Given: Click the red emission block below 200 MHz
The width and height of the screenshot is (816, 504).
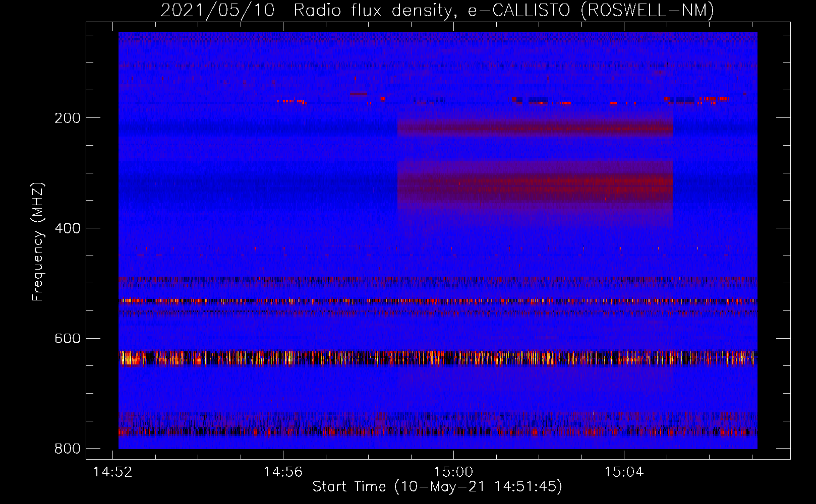Looking at the screenshot, I should [x=535, y=129].
